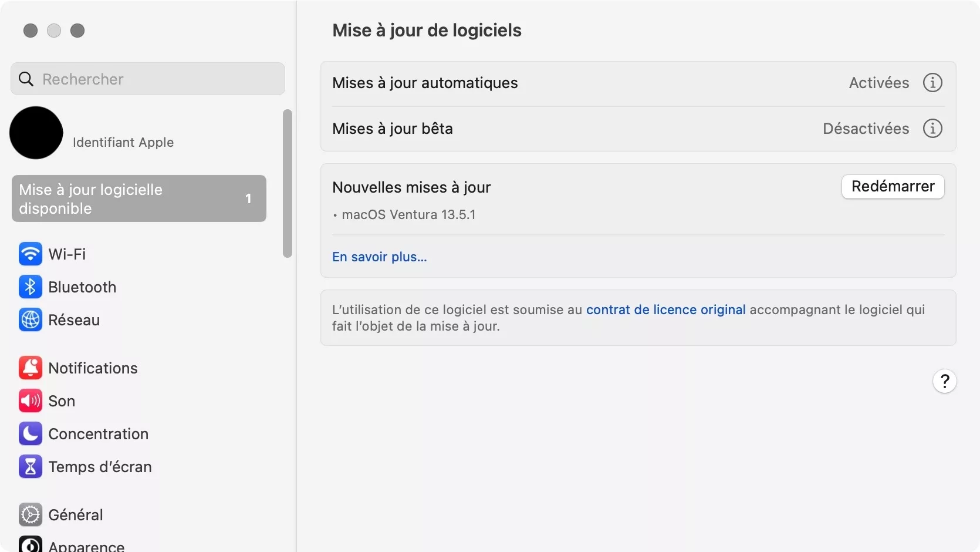Click the Wi-Fi icon in sidebar
This screenshot has height=552, width=980.
31,254
